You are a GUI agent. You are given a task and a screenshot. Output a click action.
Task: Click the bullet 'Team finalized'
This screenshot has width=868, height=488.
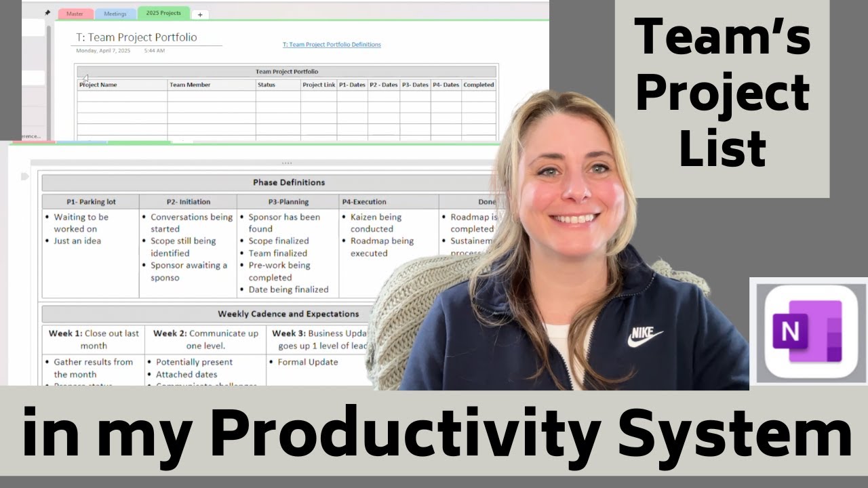277,253
